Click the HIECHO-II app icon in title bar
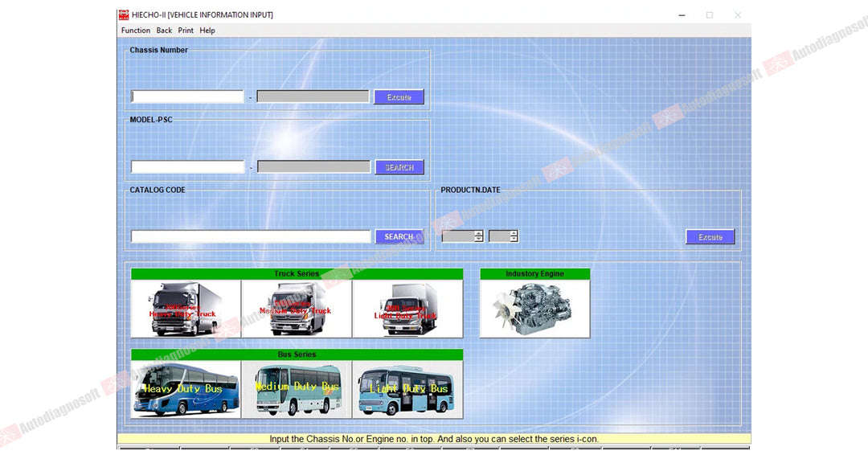 click(x=124, y=15)
